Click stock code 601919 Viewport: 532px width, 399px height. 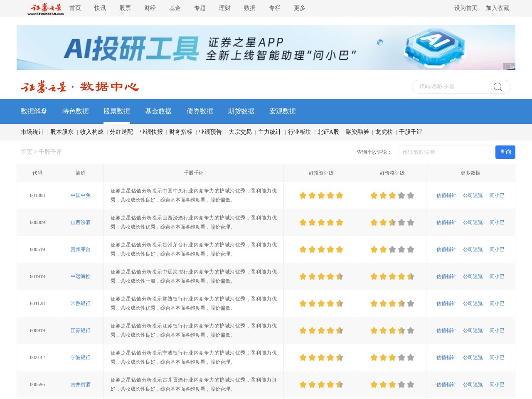[x=37, y=276]
